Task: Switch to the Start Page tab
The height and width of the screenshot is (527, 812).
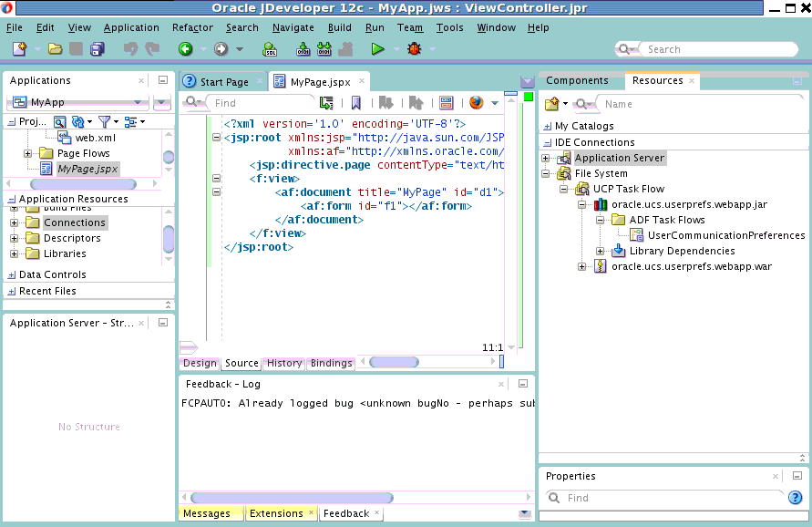Action: click(223, 82)
